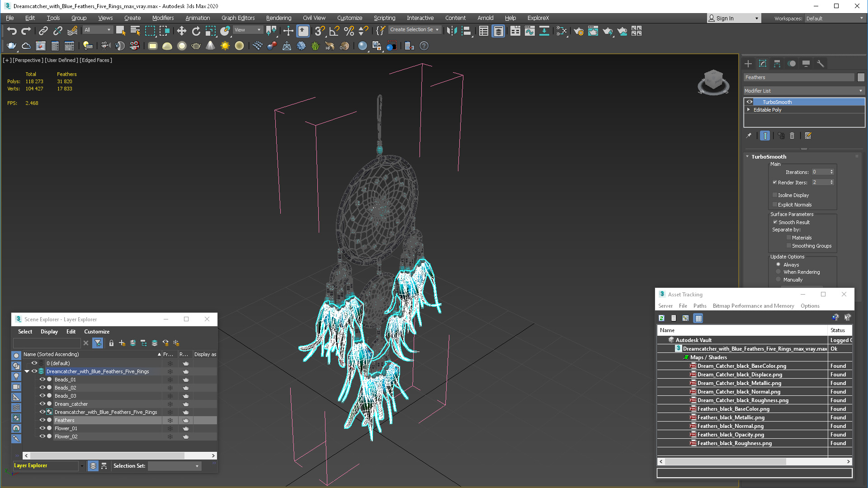Enable Separate by Materials checkbox

coord(789,238)
